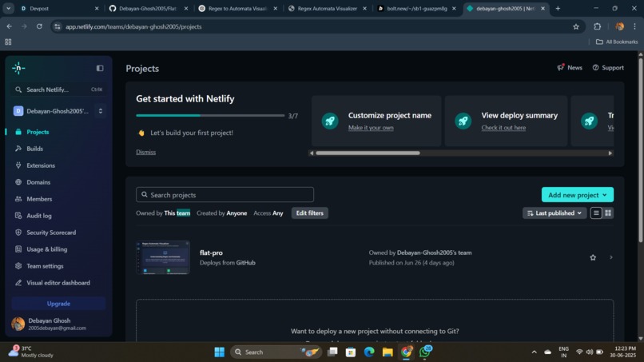Open All Bookmarks folder

coord(617,42)
